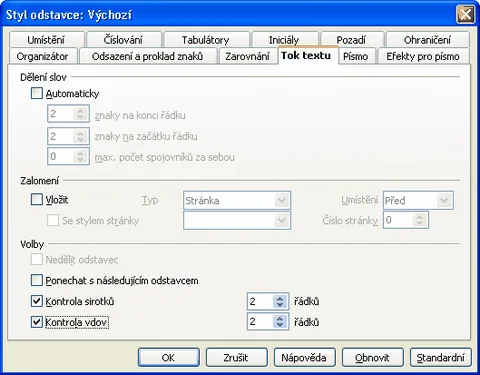This screenshot has width=480, height=375.
Task: Increase Kontrola sirotků line count
Action: [280, 298]
